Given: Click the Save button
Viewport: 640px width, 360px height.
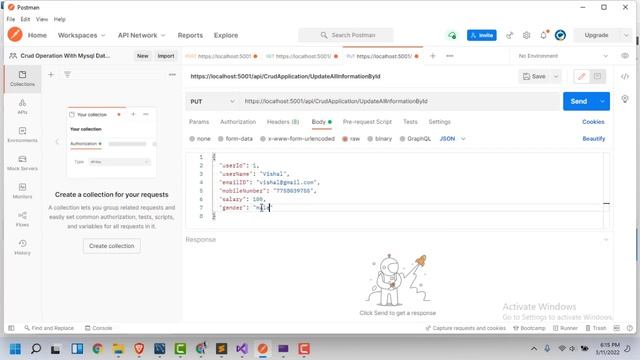Looking at the screenshot, I should (534, 76).
